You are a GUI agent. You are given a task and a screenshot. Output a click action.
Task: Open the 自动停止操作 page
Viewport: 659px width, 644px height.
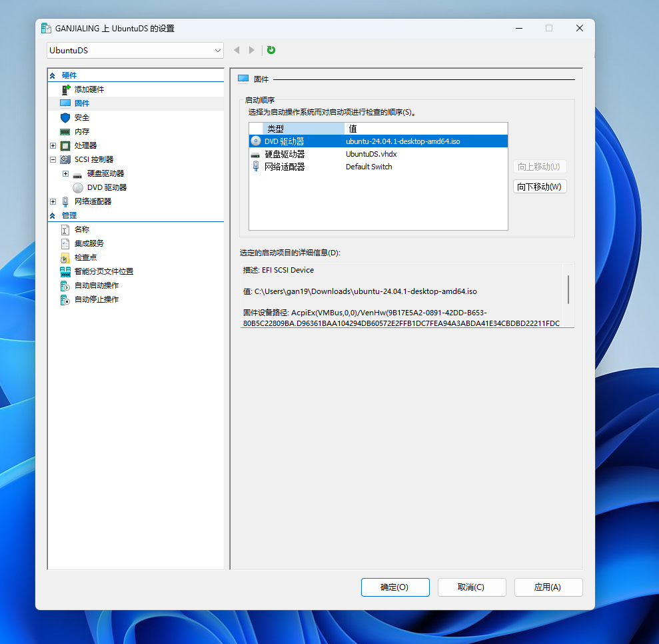click(x=97, y=299)
